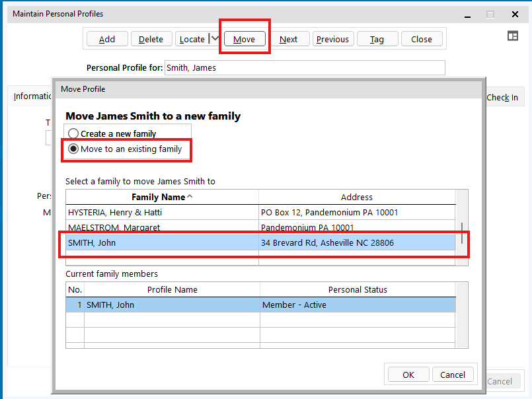The height and width of the screenshot is (399, 532).
Task: Go to Previous profile
Action: coord(332,39)
